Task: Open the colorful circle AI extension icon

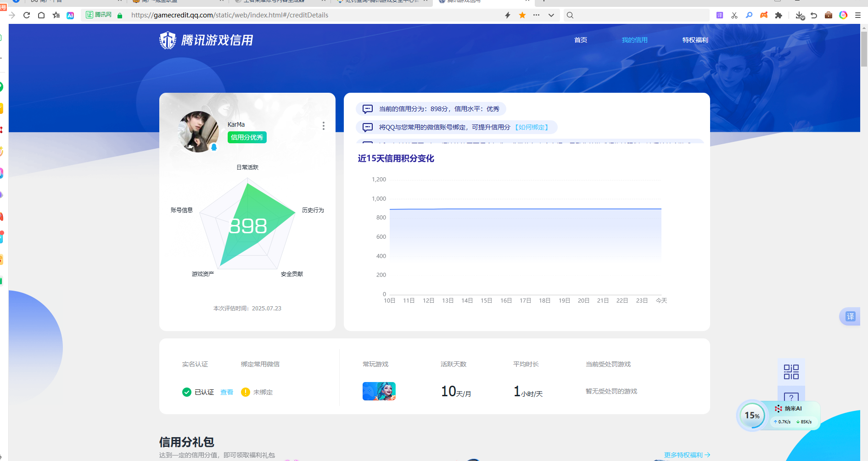Action: point(843,15)
